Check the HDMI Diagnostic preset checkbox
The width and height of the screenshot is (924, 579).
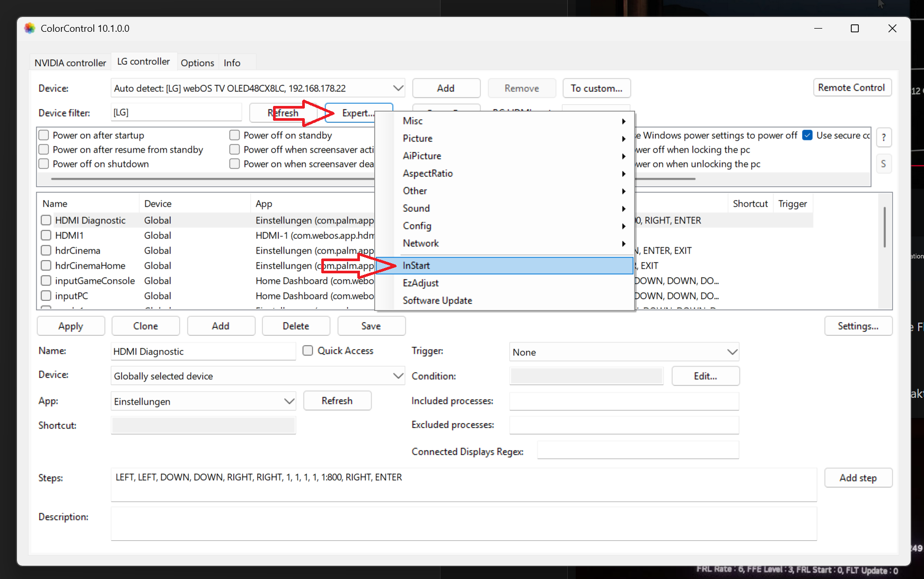(x=46, y=220)
